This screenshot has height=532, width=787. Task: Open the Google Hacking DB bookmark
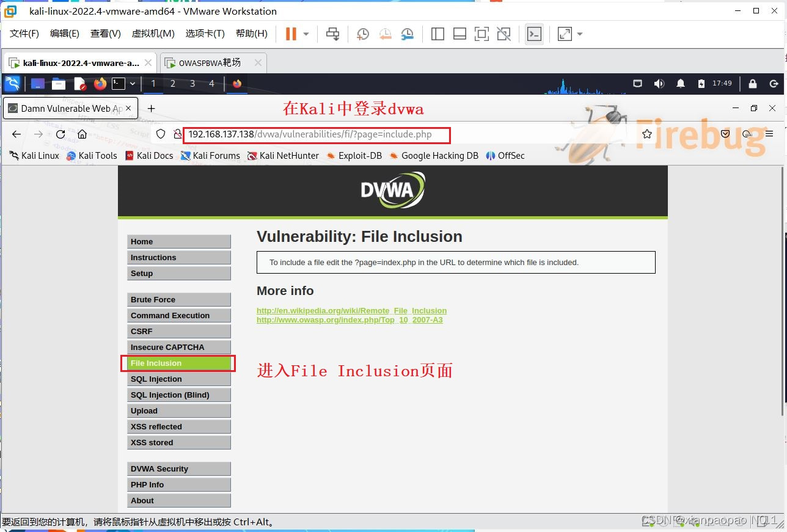click(434, 156)
